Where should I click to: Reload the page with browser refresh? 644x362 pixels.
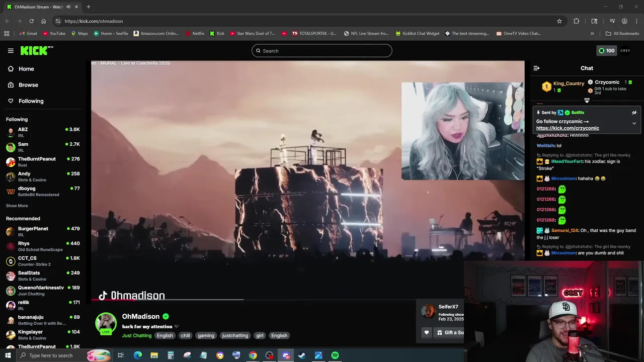pos(31,21)
